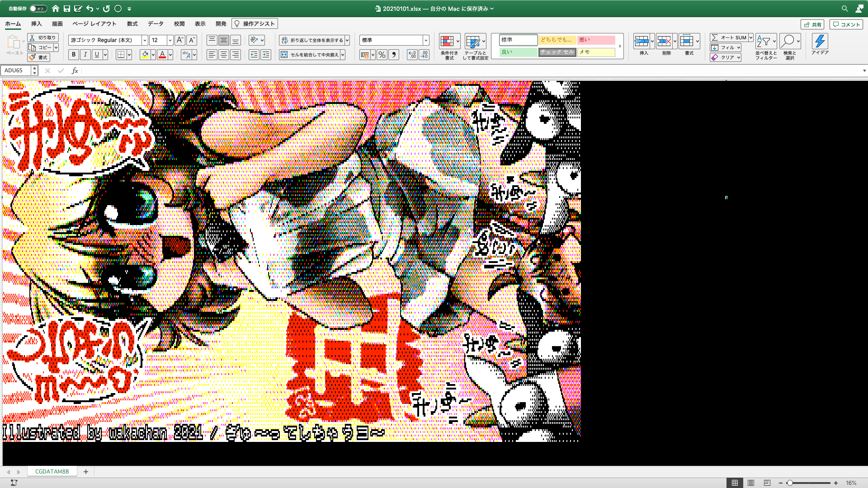Apply the 悪い cell style
Image resolution: width=868 pixels, height=488 pixels.
click(x=596, y=40)
